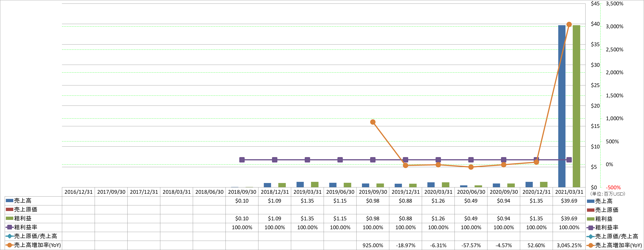
Task: Click the $39.69 cell in the 売上高 row
Action: [x=569, y=201]
